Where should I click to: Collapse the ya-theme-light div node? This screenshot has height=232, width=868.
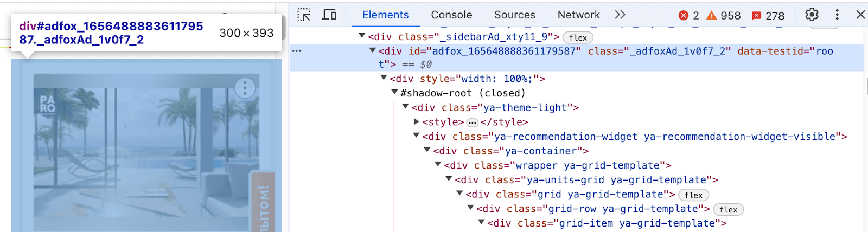click(x=405, y=107)
